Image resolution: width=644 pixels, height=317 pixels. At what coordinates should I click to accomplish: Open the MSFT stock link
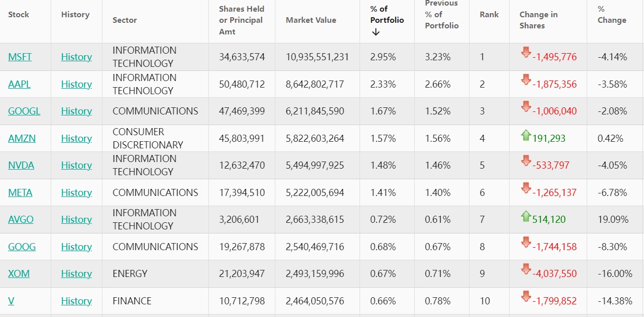point(20,57)
